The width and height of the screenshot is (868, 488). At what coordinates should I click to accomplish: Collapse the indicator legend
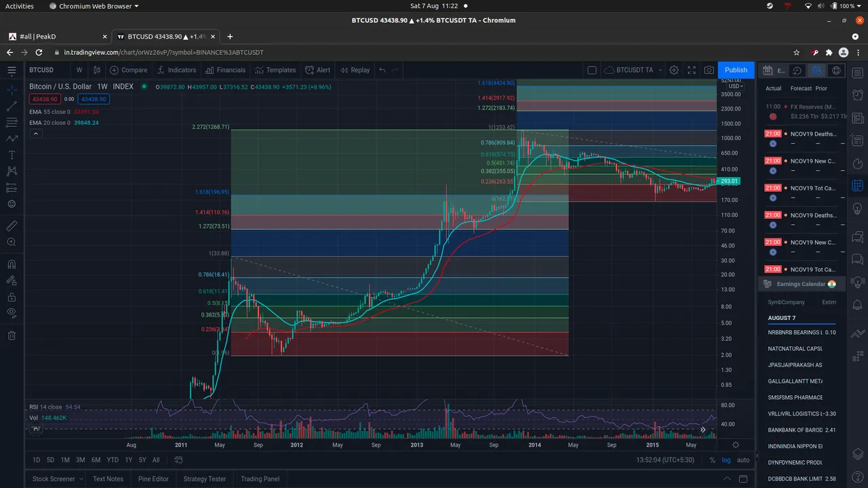[37, 134]
